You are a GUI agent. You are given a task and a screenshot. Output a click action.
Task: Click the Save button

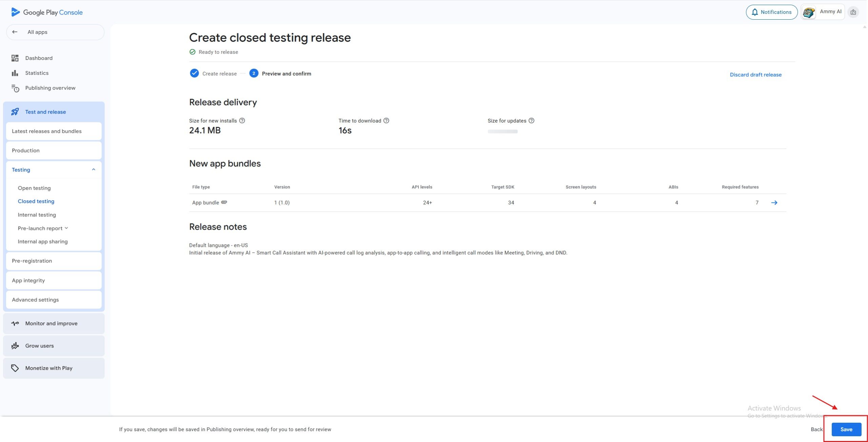(846, 429)
